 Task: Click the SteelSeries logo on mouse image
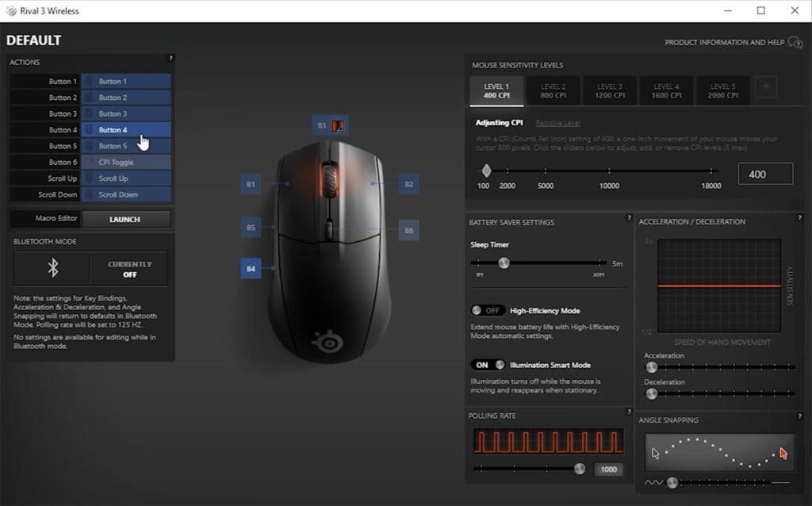[x=327, y=341]
